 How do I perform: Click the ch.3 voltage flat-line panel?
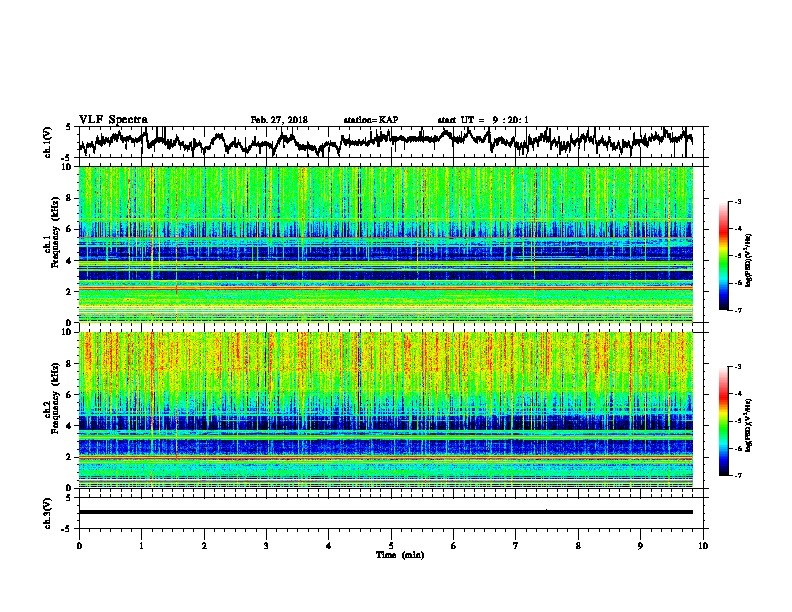click(x=391, y=513)
